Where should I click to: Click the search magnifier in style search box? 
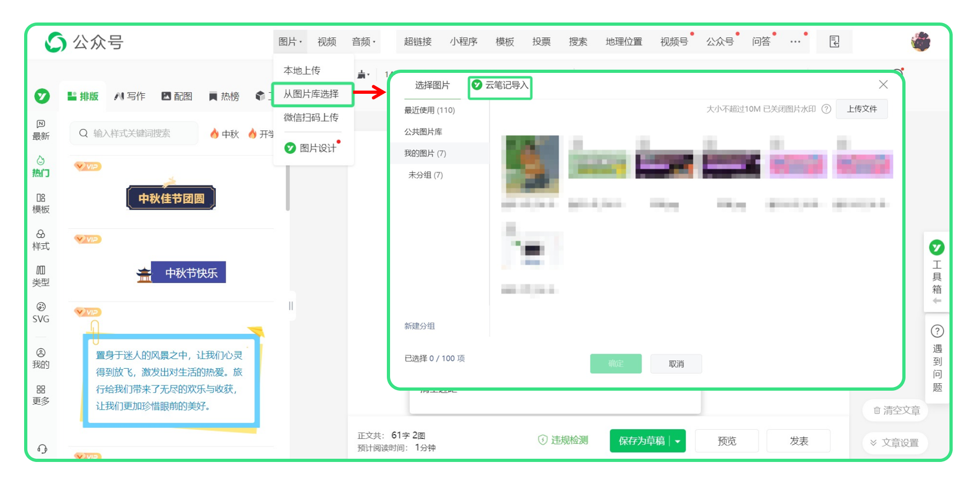(x=84, y=133)
